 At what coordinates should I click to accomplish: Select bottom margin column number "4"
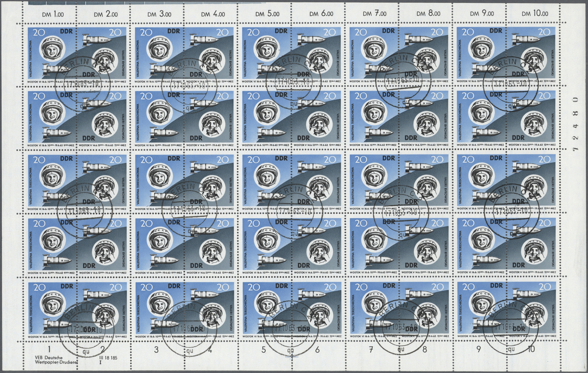coord(210,349)
